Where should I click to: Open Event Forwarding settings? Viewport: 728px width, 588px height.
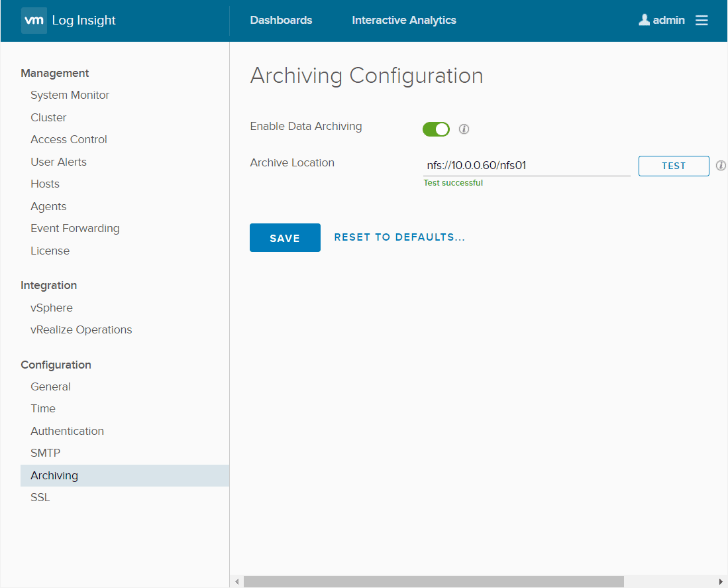click(76, 229)
